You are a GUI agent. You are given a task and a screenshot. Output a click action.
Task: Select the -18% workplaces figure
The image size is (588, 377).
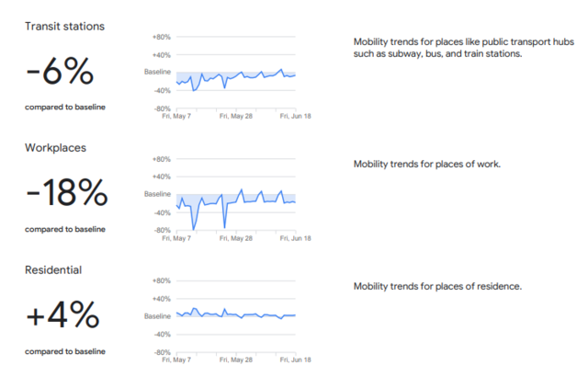pyautogui.click(x=67, y=193)
